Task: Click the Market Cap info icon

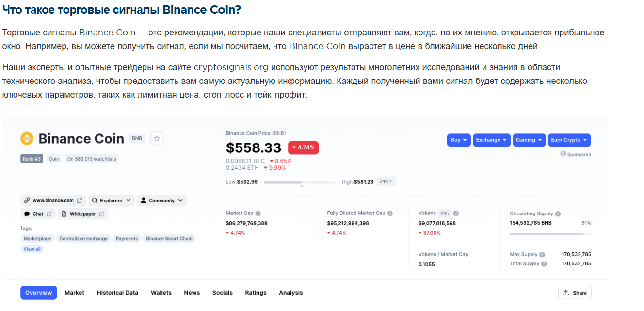Action: click(x=258, y=213)
